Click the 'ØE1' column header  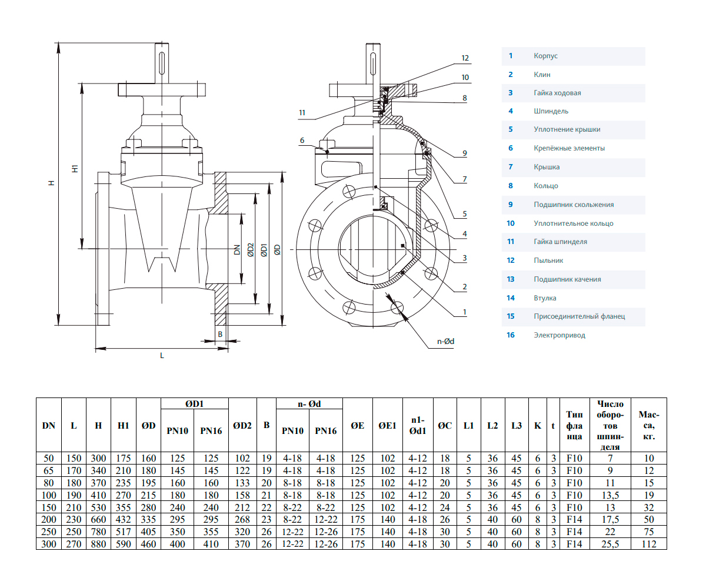[x=387, y=426]
